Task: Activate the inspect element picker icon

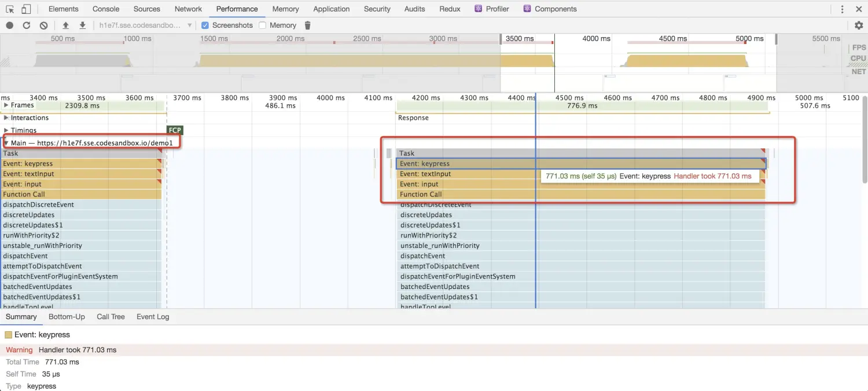Action: (x=10, y=9)
